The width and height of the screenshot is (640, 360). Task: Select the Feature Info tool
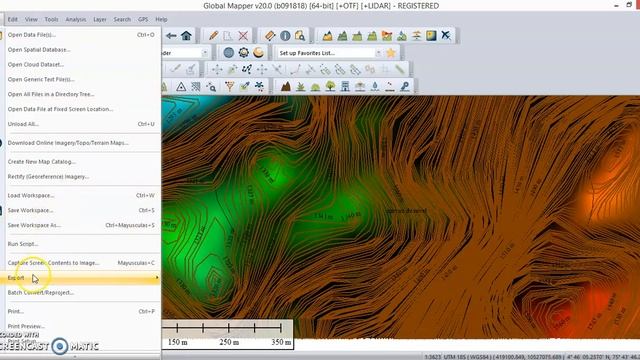pos(285,36)
